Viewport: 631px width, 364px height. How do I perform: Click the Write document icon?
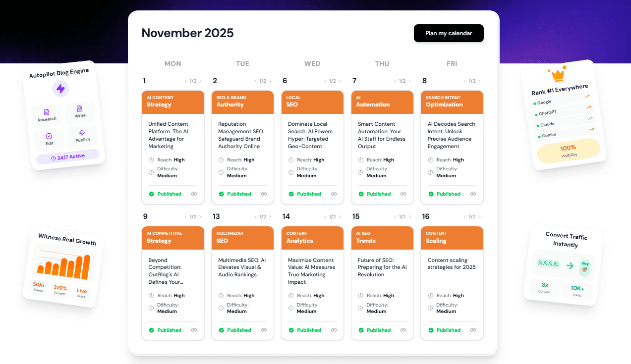coord(80,109)
